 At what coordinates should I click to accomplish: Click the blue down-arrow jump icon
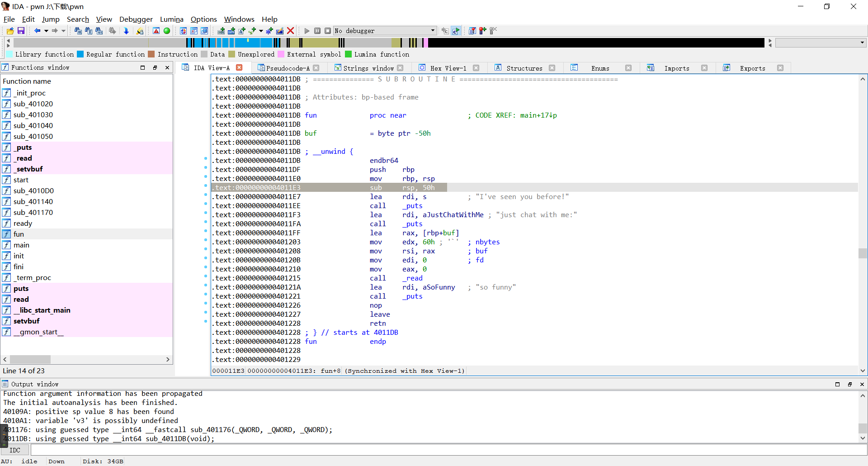[x=126, y=31]
